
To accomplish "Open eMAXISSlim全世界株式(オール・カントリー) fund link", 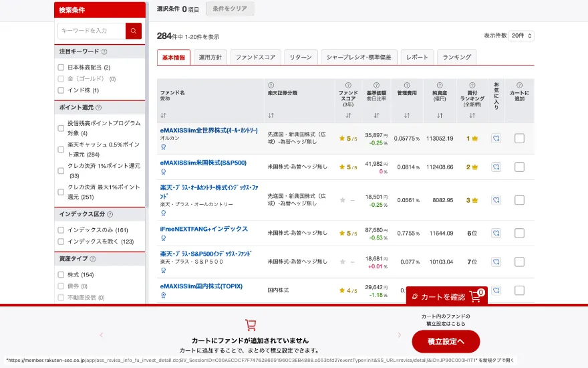I will [x=209, y=130].
